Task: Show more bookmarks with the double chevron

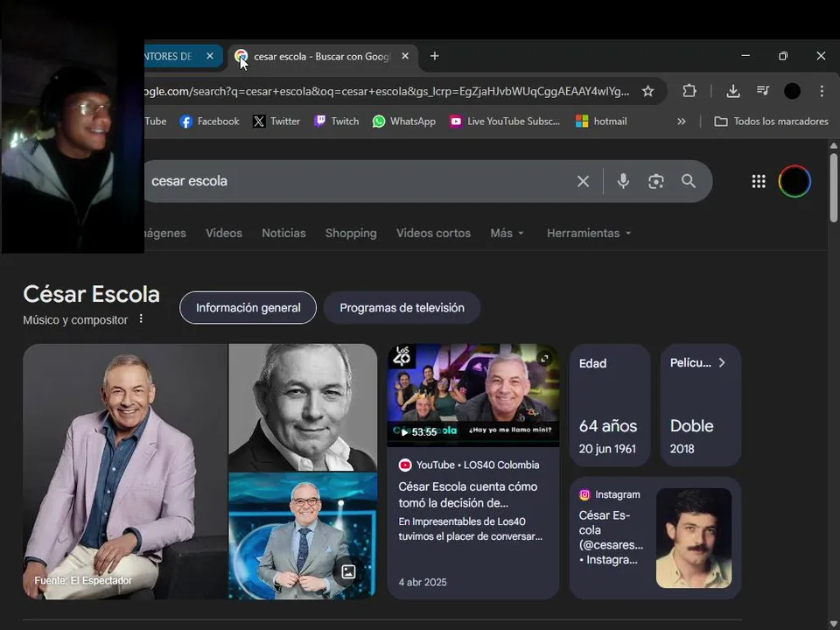Action: (682, 122)
